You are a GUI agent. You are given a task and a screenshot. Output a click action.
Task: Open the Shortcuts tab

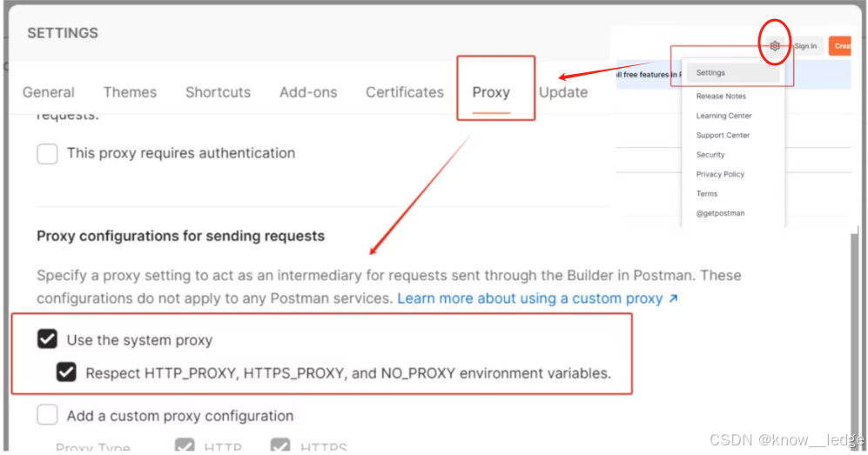219,92
